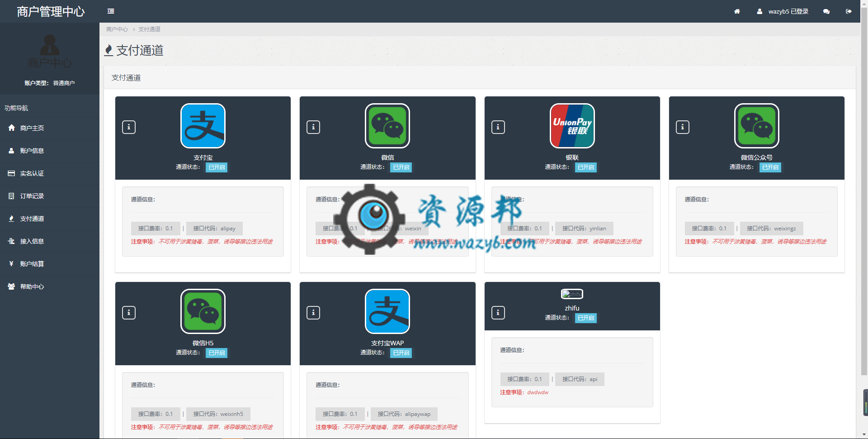Screen dimensions: 868x439
Task: Click the logout icon in header
Action: pos(849,11)
